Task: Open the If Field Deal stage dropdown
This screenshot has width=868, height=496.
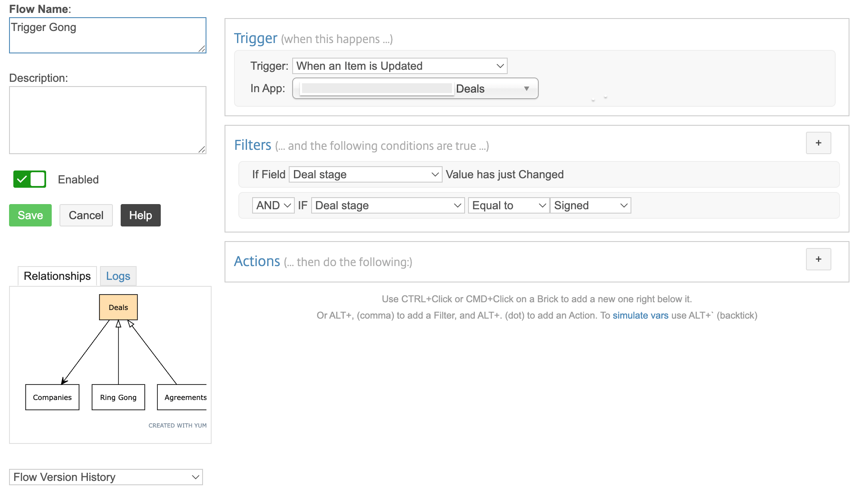Action: pyautogui.click(x=365, y=174)
